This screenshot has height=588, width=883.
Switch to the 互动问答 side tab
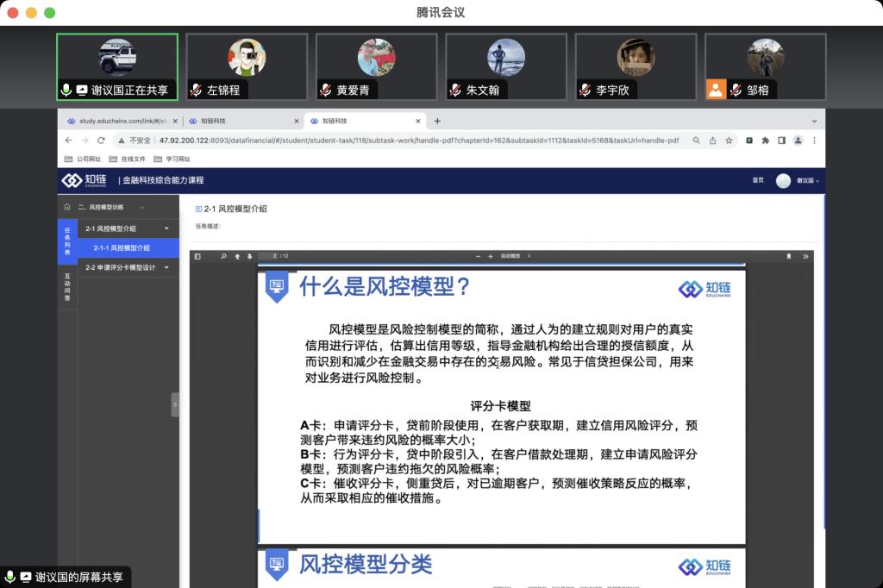pos(67,286)
